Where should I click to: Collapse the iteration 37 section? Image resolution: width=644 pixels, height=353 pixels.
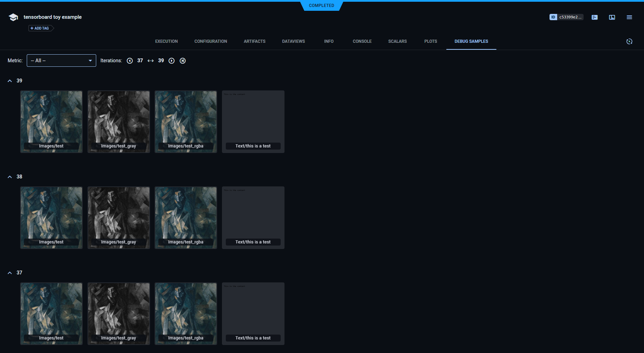click(x=10, y=273)
